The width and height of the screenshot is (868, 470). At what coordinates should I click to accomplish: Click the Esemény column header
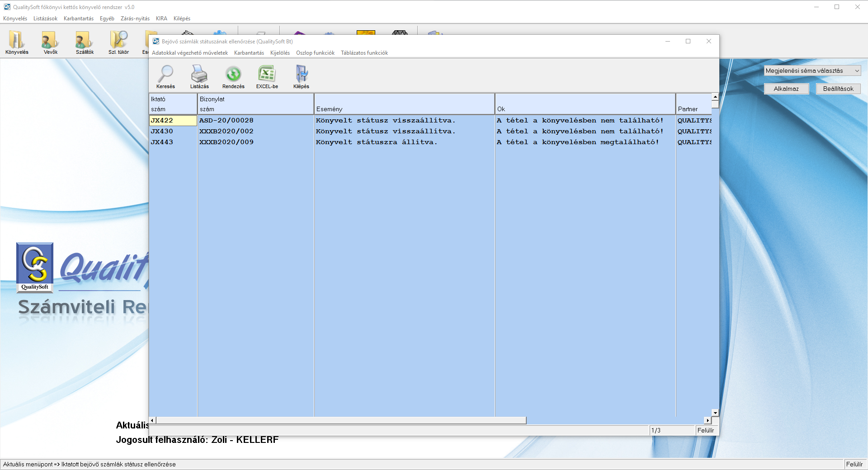pyautogui.click(x=404, y=104)
